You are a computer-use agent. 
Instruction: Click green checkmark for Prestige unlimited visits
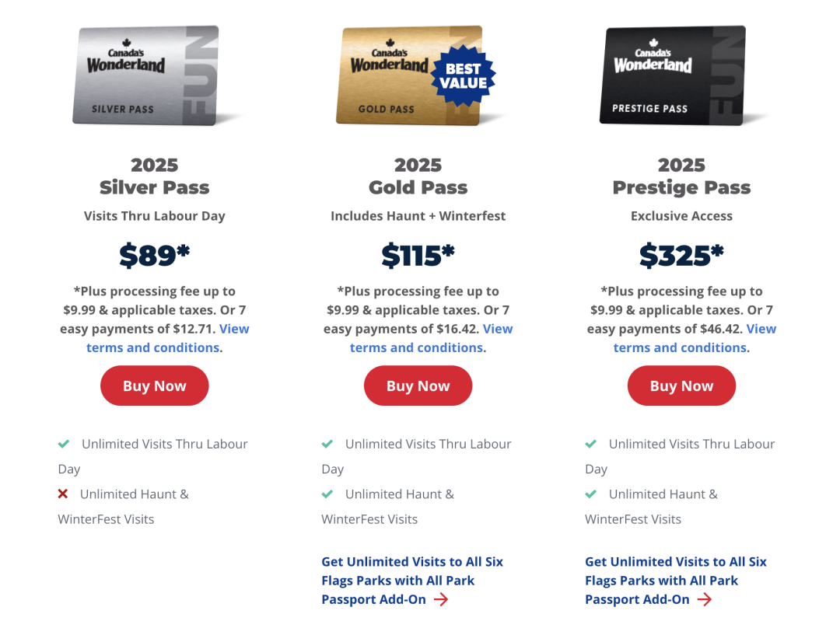[591, 444]
